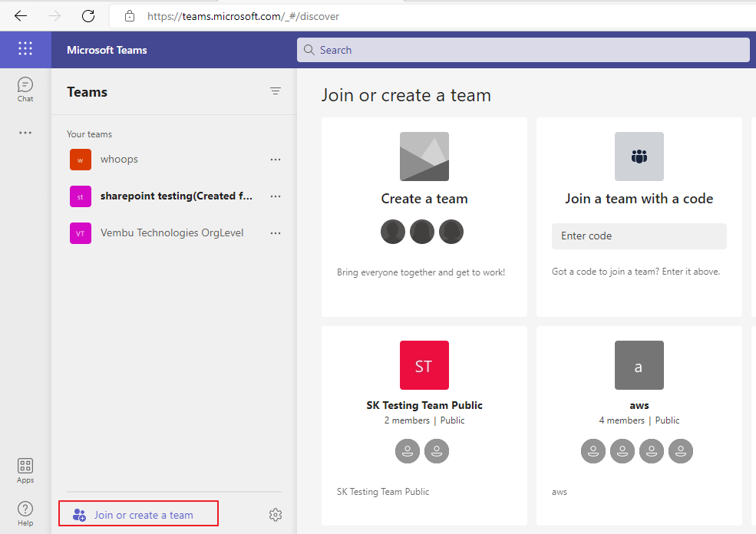Open the app launcher waffle icon
The height and width of the screenshot is (534, 756).
tap(25, 48)
